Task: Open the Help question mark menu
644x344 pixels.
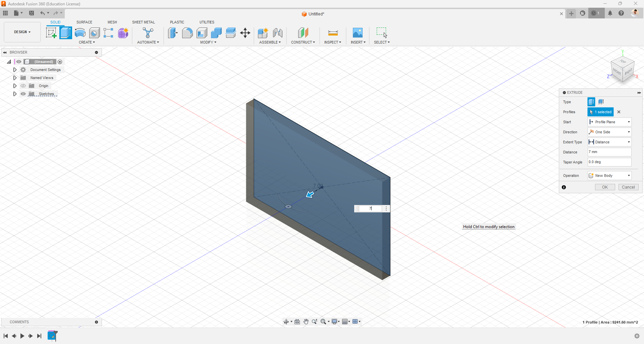Action: tap(621, 13)
